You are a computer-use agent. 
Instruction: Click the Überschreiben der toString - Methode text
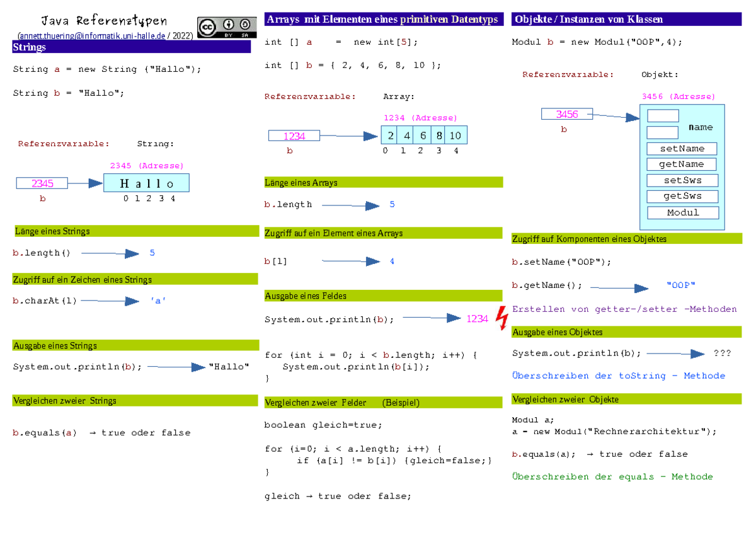(x=619, y=376)
